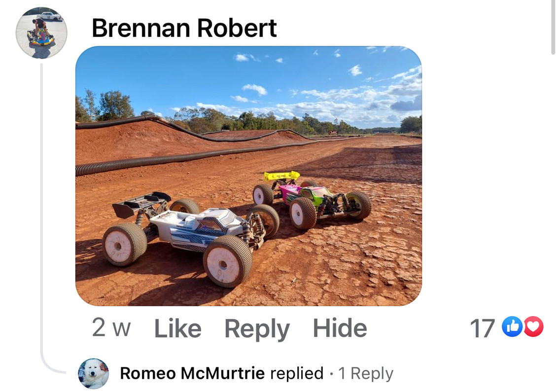Click the word replied to show replies

pyautogui.click(x=297, y=373)
